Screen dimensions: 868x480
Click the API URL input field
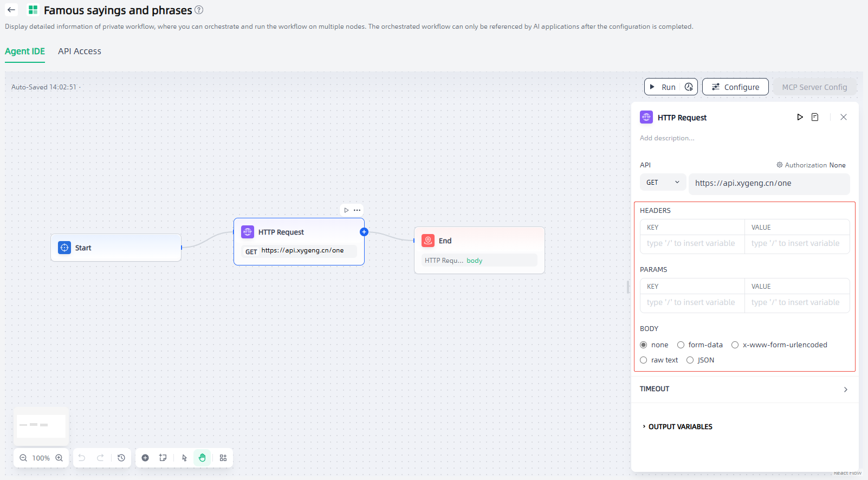click(x=769, y=183)
